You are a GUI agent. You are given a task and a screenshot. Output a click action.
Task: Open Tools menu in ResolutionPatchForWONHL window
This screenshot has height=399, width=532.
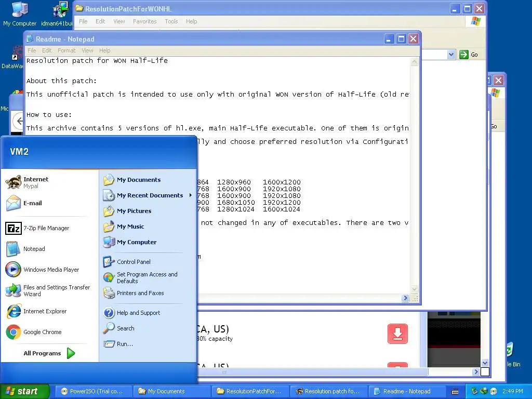point(171,21)
